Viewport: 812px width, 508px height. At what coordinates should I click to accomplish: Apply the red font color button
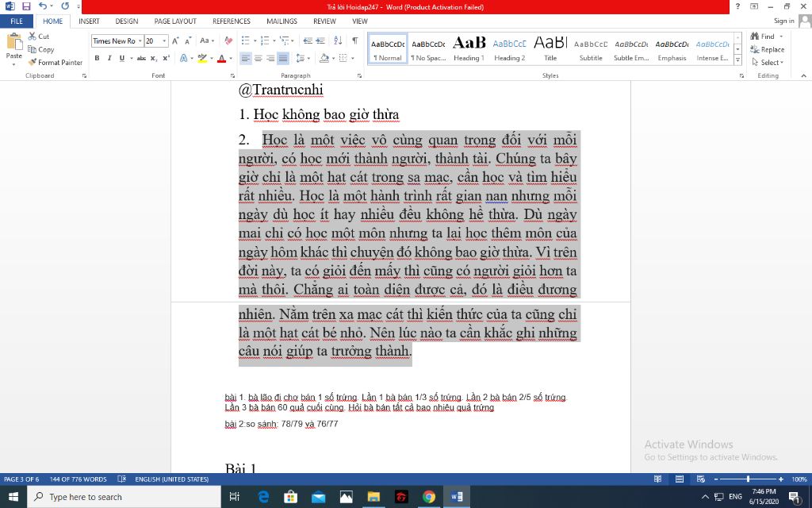(222, 58)
